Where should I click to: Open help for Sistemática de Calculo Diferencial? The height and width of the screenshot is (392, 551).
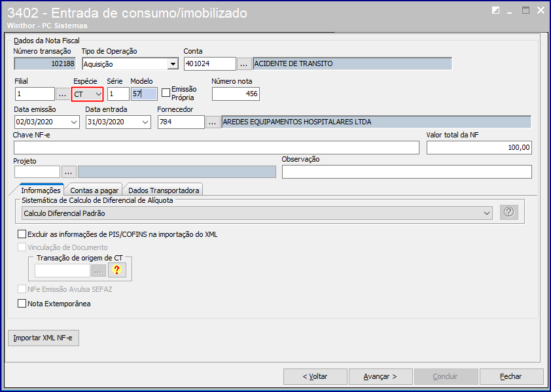(x=509, y=212)
